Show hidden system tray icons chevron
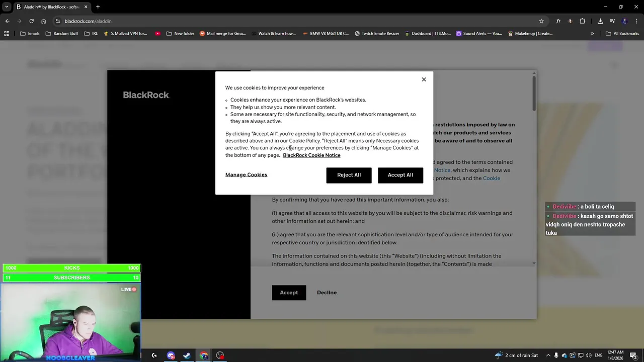 pos(548,355)
